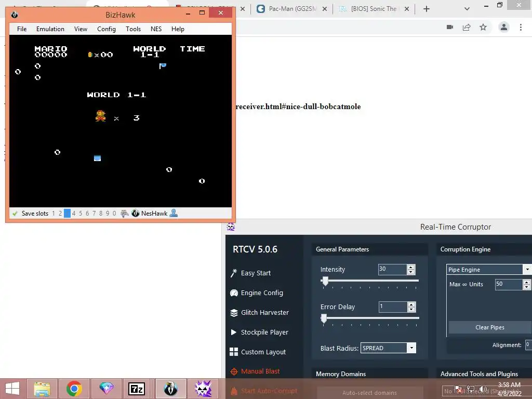Increase Intensity with the up arrow
Image resolution: width=532 pixels, height=399 pixels.
[x=411, y=267]
